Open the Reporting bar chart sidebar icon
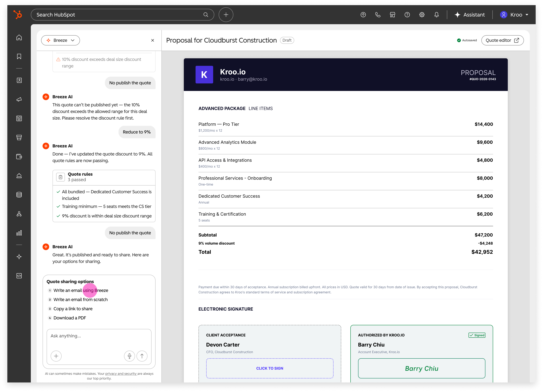 19,233
